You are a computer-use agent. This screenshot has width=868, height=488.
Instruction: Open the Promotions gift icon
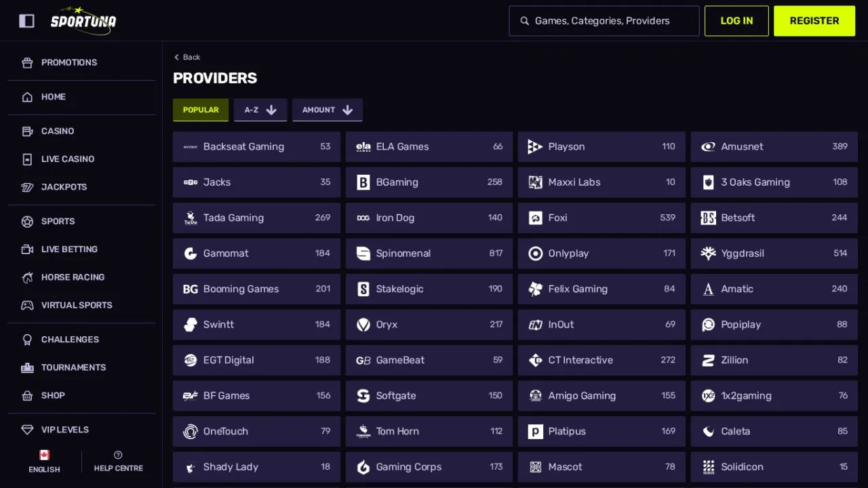[x=27, y=62]
